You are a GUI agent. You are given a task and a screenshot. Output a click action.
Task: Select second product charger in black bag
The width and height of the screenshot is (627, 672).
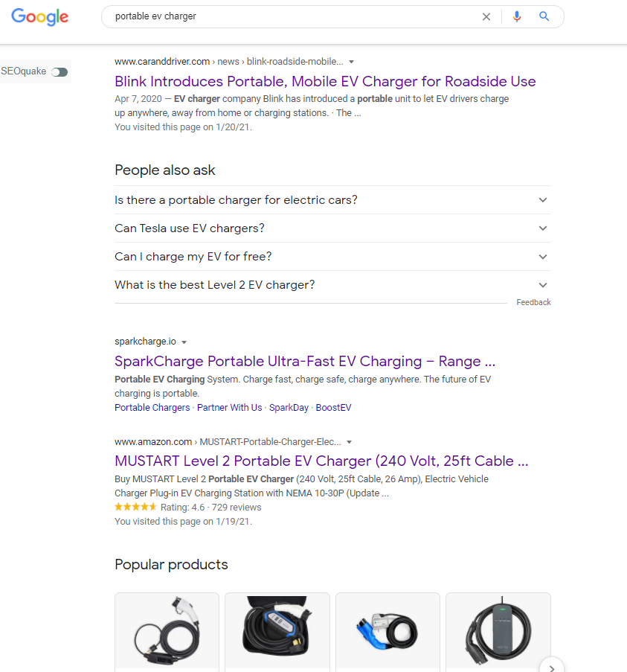coord(277,632)
